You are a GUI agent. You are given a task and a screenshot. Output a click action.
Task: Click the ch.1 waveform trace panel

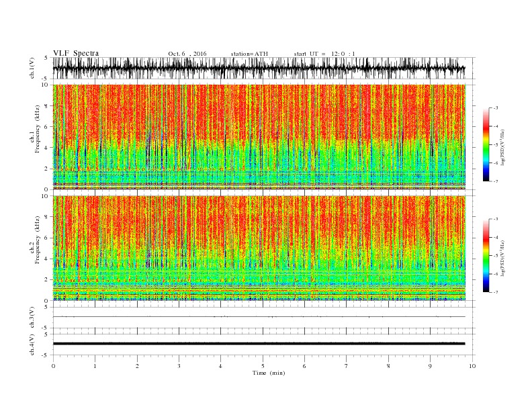(x=259, y=68)
